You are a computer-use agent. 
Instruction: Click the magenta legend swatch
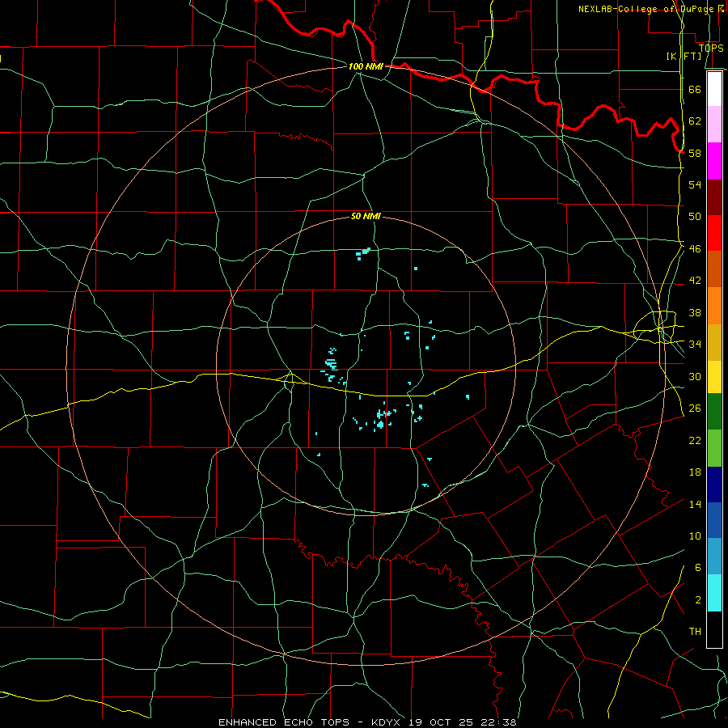pos(714,161)
